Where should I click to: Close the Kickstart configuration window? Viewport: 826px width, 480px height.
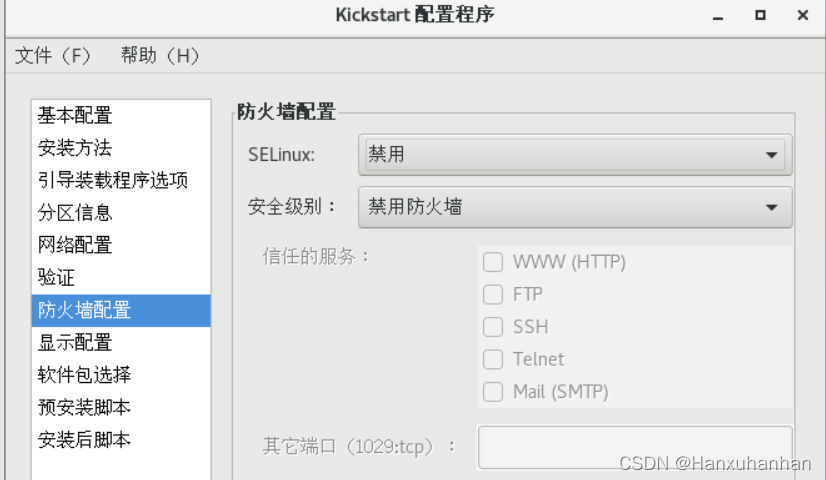pos(803,16)
